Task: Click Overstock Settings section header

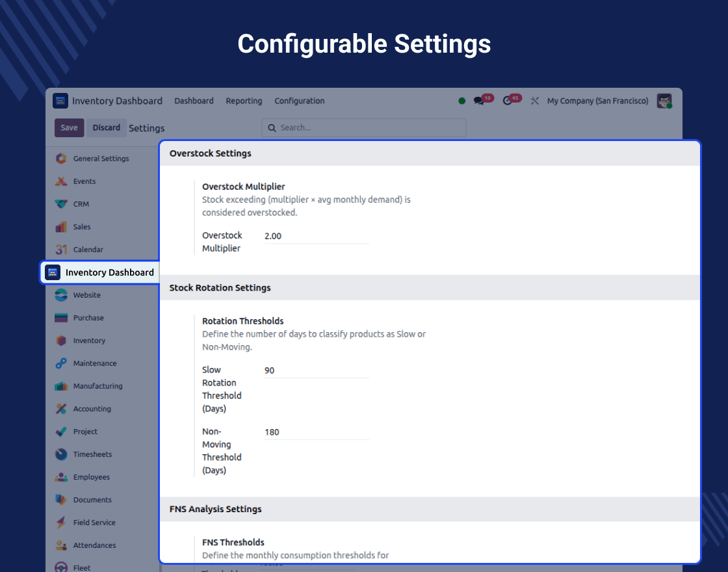Action: (x=211, y=153)
